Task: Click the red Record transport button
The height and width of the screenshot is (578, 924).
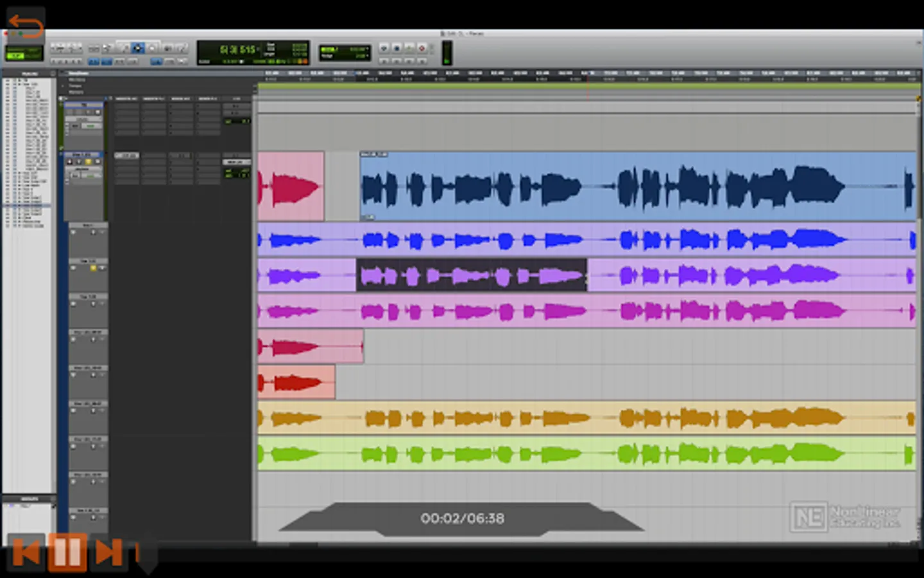Action: click(x=422, y=48)
